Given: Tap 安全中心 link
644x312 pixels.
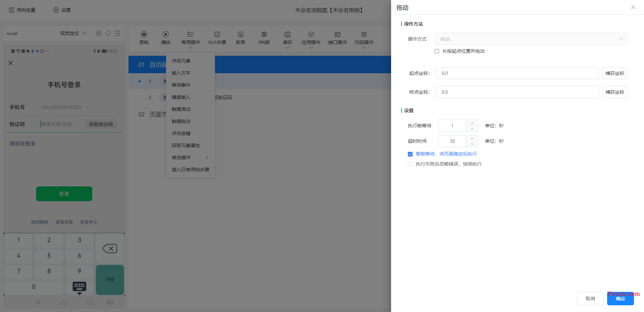Looking at the screenshot, I should click(x=89, y=222).
